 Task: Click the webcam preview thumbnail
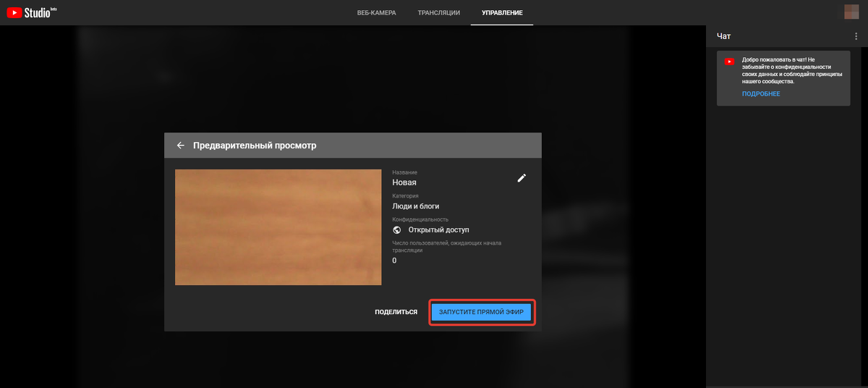278,227
